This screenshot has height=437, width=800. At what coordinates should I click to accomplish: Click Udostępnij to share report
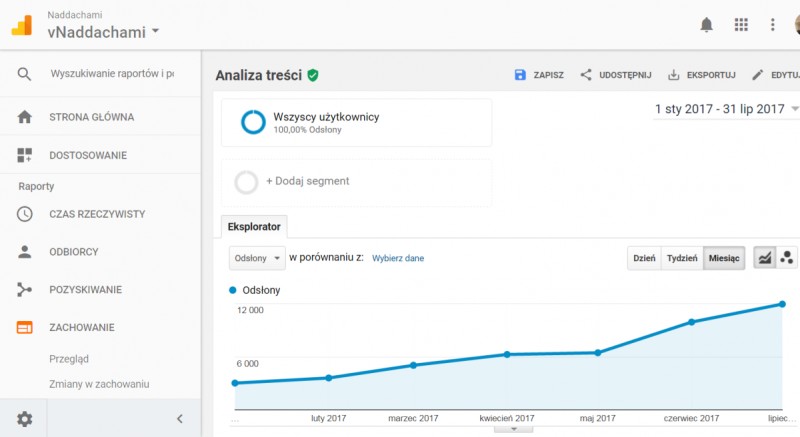coord(625,75)
